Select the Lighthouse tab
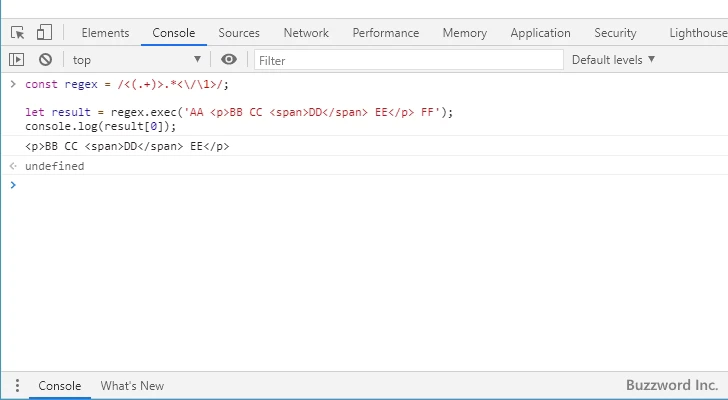This screenshot has width=728, height=400. 697,33
